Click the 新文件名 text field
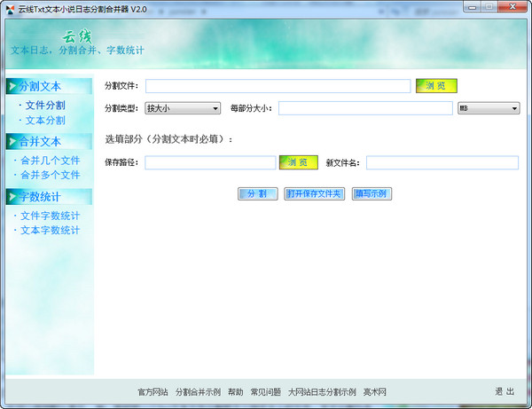Viewport: 532px width, 409px height. click(x=442, y=163)
